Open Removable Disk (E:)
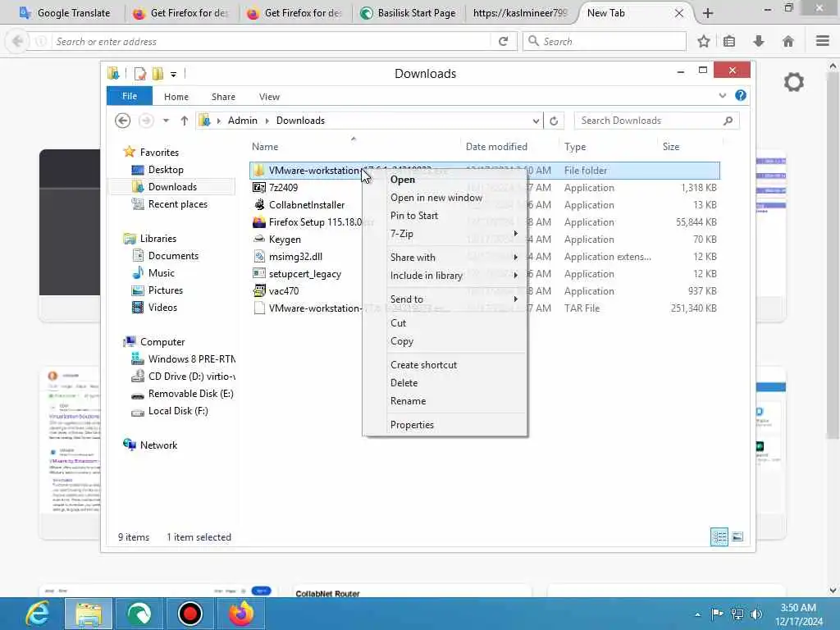Screen dimensions: 840x630 (x=190, y=394)
